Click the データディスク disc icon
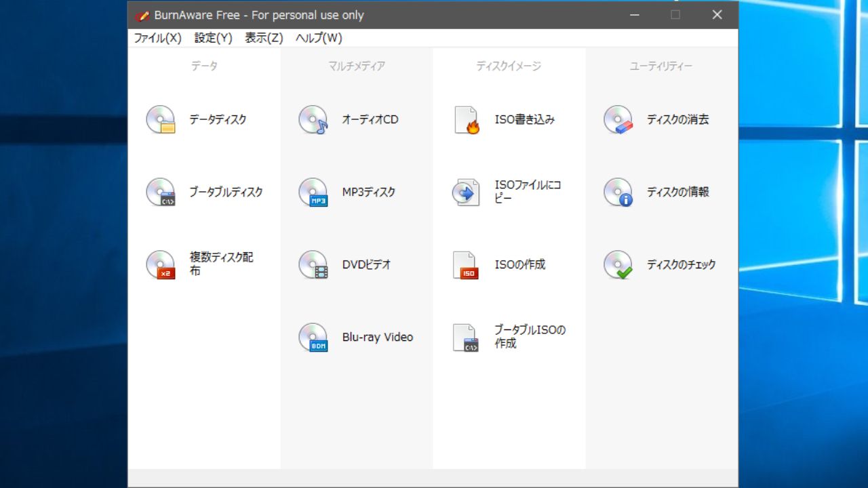 (161, 119)
